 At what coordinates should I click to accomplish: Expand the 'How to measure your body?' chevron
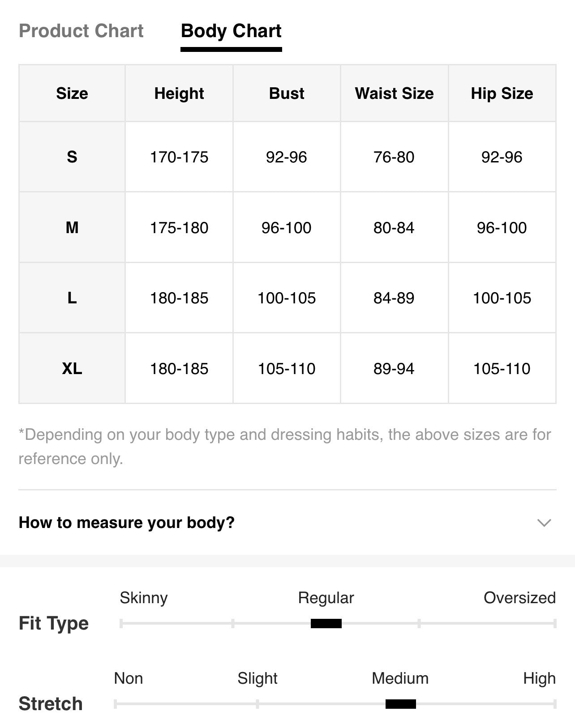[x=544, y=523]
